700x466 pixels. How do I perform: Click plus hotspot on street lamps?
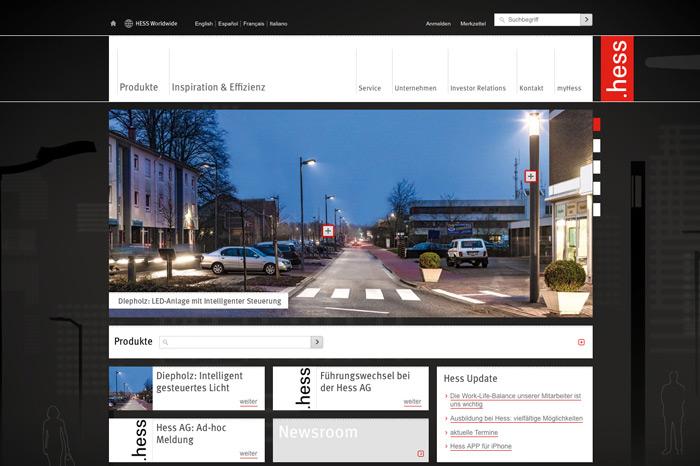coord(328,231)
